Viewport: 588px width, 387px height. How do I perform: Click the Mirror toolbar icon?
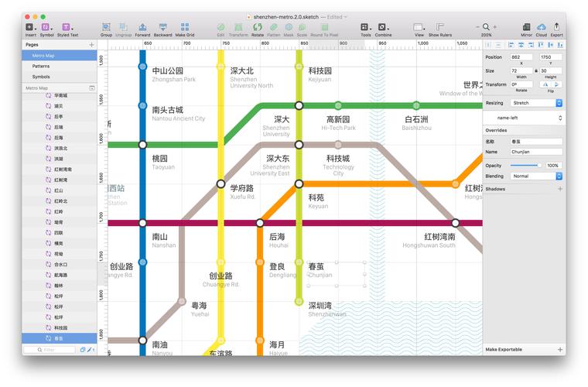[527, 27]
